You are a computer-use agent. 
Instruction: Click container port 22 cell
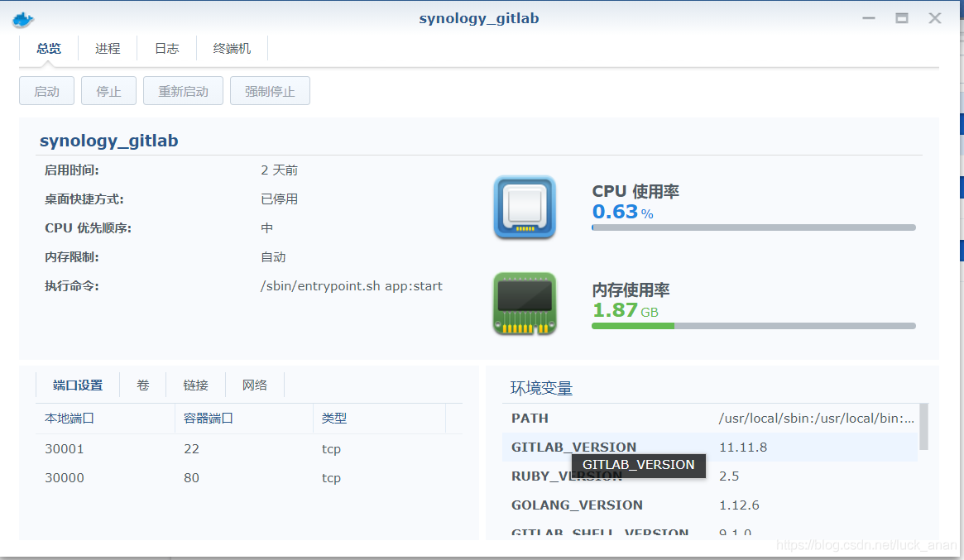pos(191,448)
